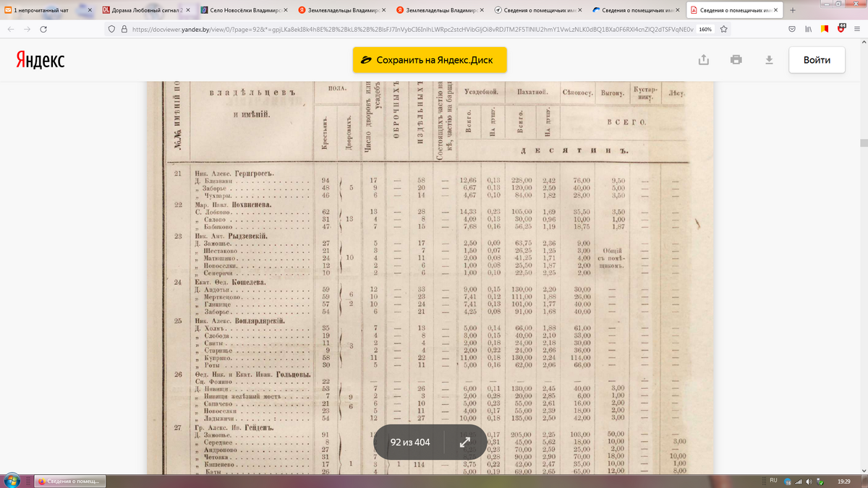Expand viewer to fullscreen mode

(x=466, y=442)
